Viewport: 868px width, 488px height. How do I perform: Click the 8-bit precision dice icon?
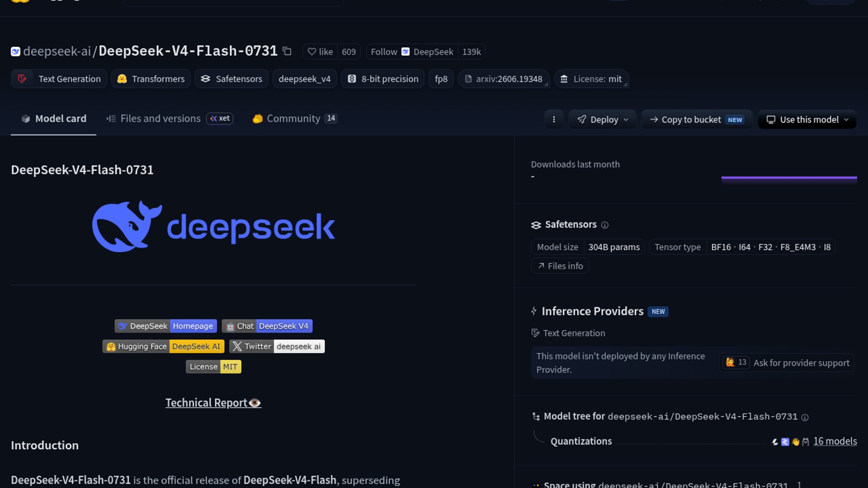tap(352, 79)
